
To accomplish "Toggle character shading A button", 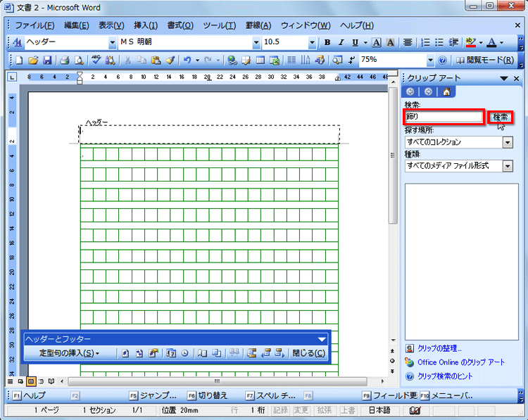I will click(390, 42).
